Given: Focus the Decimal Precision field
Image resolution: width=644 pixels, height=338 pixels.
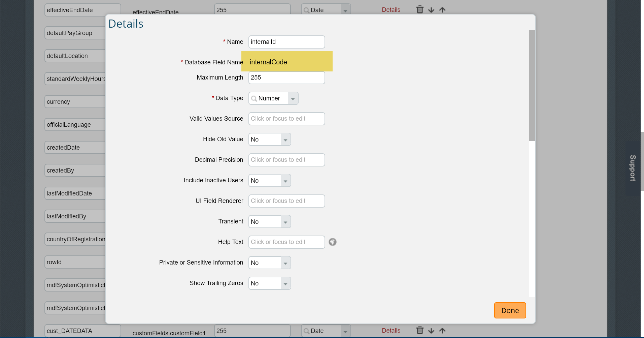Looking at the screenshot, I should click(x=287, y=160).
